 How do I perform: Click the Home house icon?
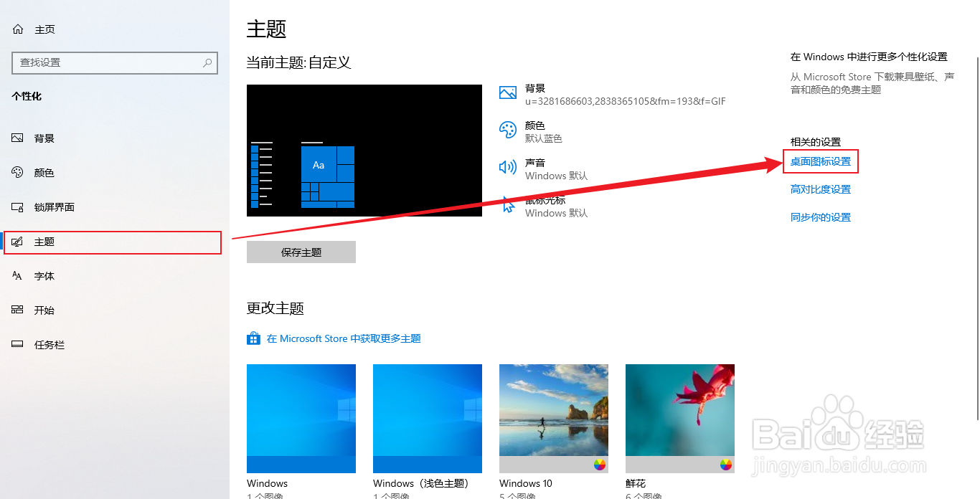[18, 29]
